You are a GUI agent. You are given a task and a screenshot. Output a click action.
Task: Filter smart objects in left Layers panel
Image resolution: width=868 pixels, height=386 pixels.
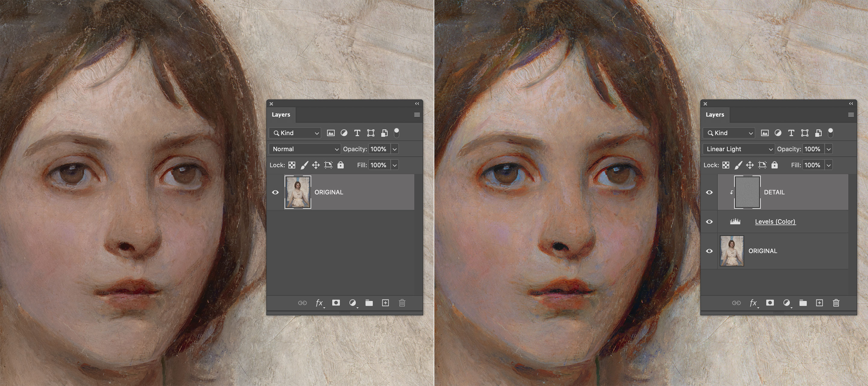pos(384,133)
